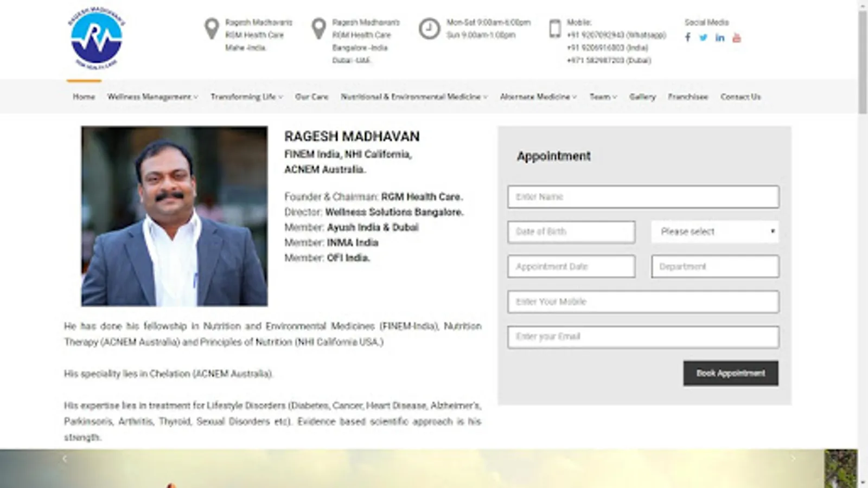Open the LinkedIn social media icon

720,37
